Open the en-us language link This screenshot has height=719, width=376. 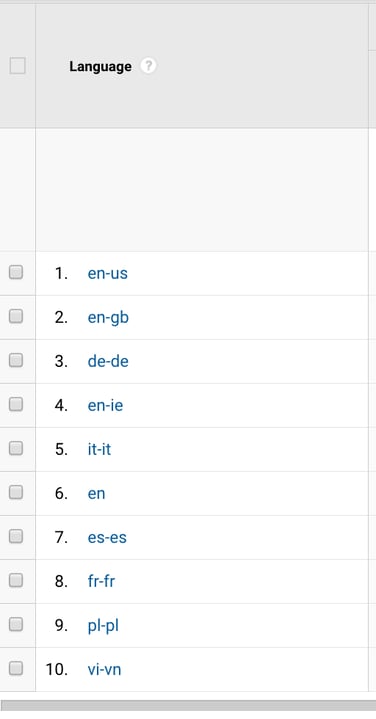(107, 274)
